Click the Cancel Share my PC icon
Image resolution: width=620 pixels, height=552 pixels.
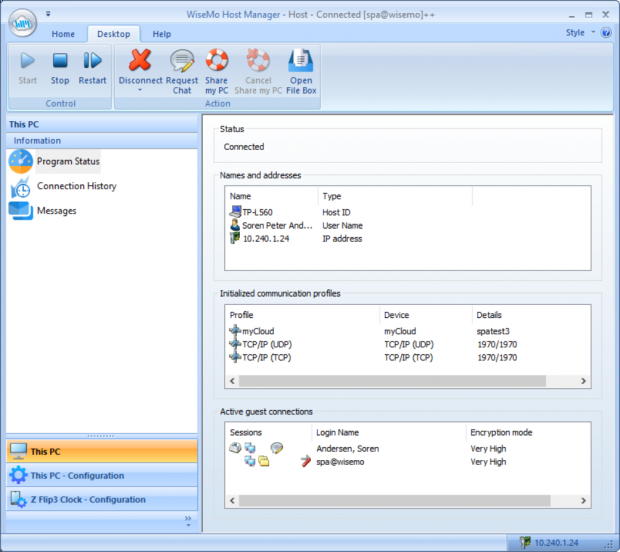[258, 60]
